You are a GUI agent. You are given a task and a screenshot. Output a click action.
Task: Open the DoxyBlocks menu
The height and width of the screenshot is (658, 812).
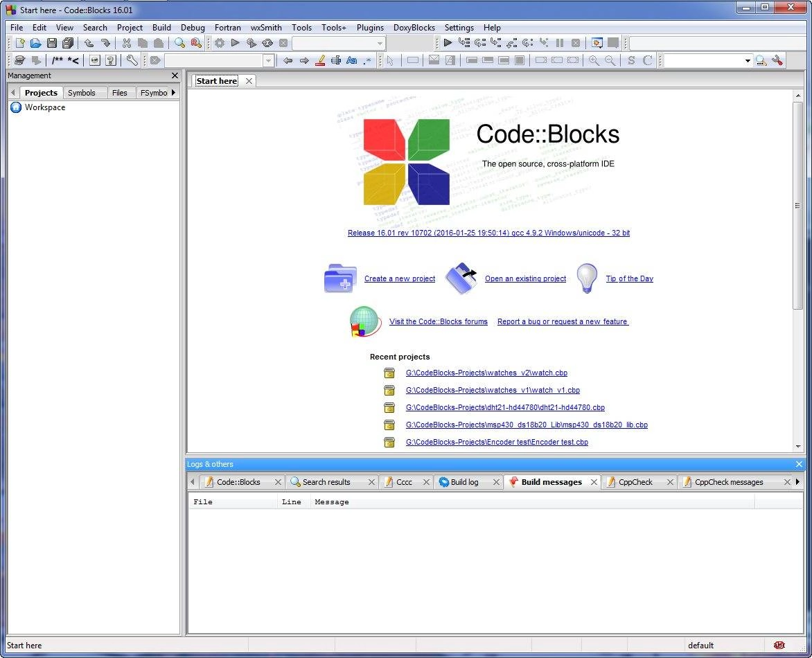point(414,28)
